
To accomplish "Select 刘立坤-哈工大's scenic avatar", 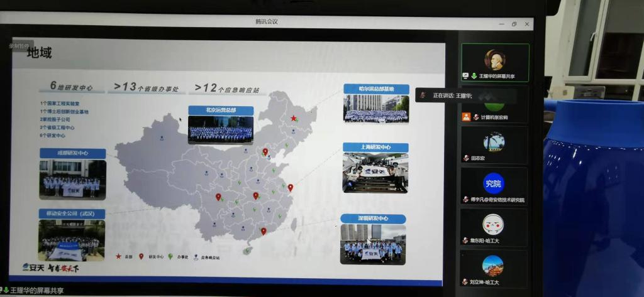I will 492,266.
